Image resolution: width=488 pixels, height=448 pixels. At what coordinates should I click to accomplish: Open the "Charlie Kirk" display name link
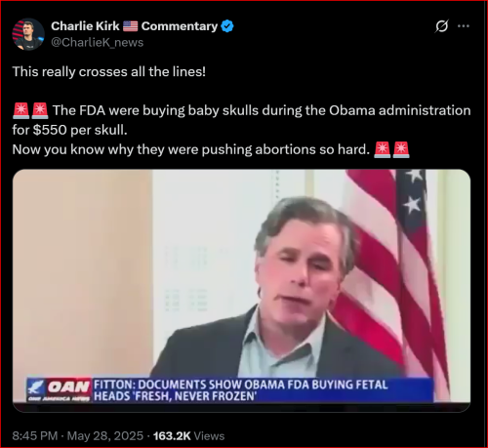[x=85, y=26]
